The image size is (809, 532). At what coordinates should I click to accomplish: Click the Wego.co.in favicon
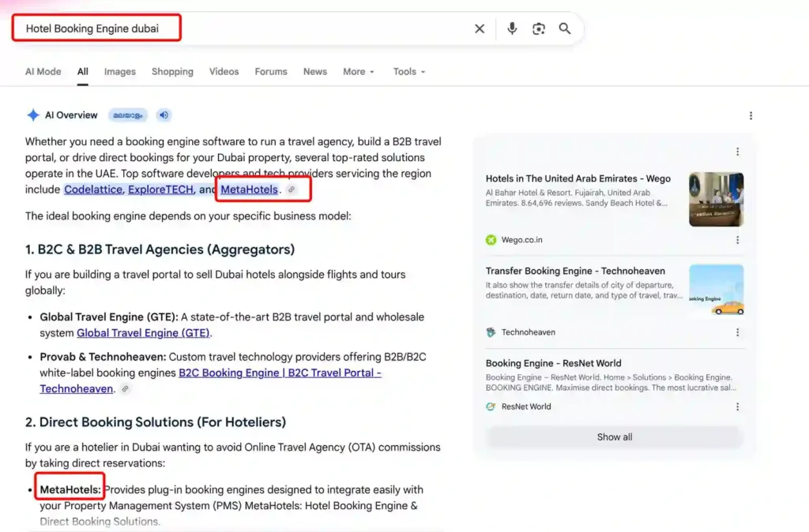pyautogui.click(x=491, y=240)
